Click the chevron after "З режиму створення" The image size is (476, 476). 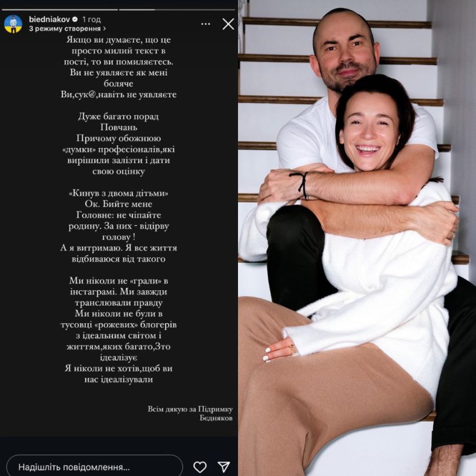[105, 29]
